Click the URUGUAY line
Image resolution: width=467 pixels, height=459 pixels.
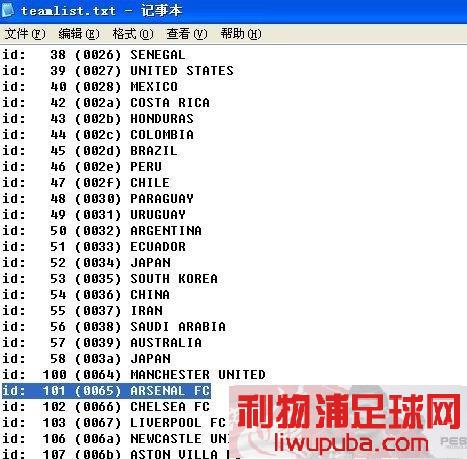point(94,215)
